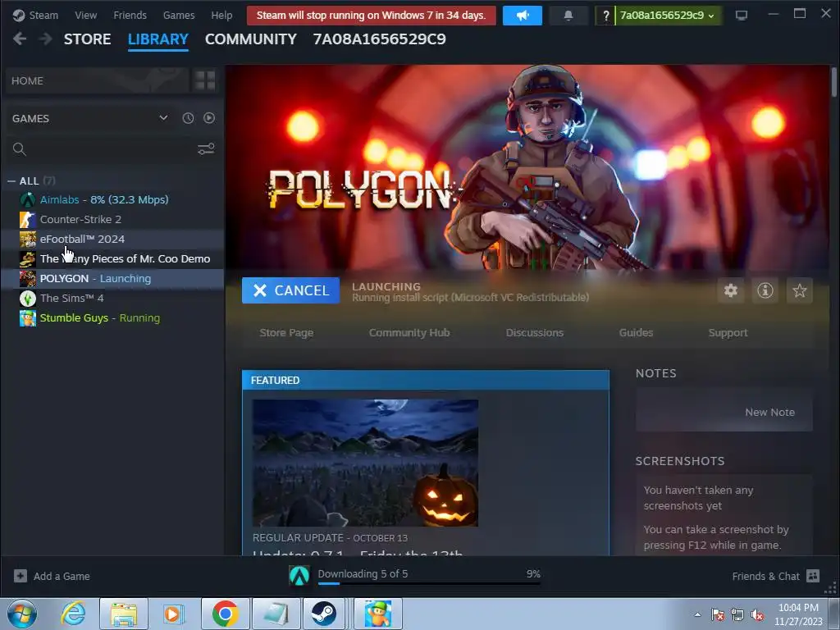Open library grid collections view icon

[205, 81]
